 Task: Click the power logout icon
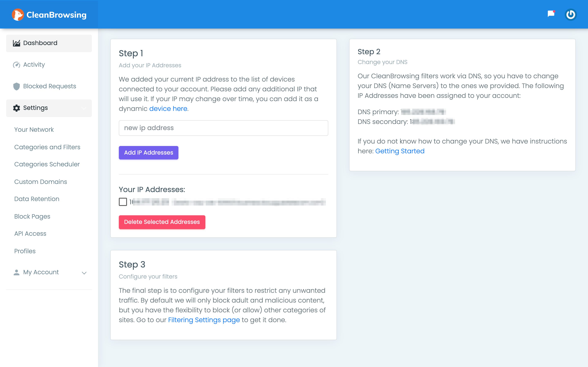point(570,14)
